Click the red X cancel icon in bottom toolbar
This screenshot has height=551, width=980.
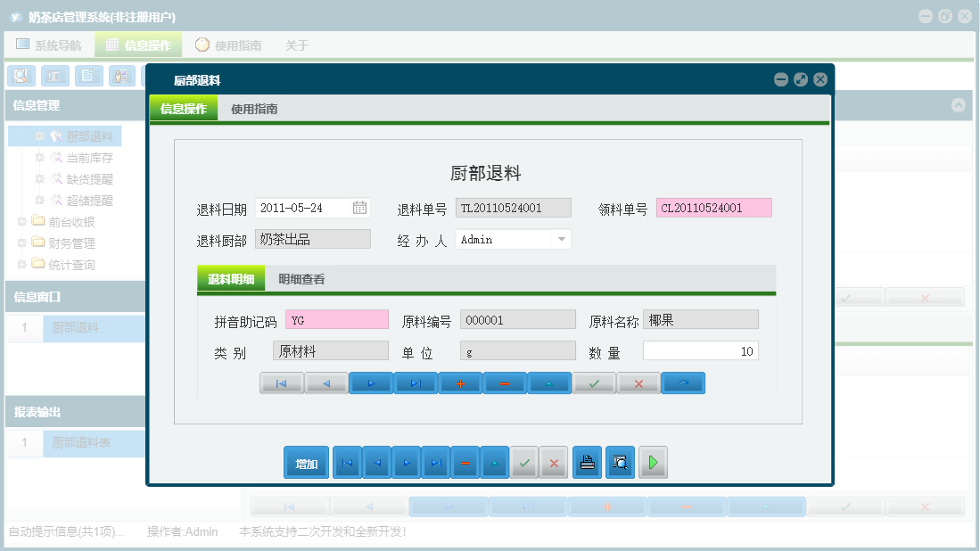tap(554, 462)
